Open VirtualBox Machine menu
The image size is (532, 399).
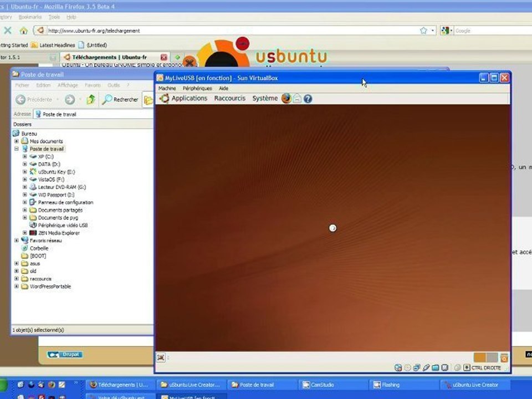click(167, 88)
